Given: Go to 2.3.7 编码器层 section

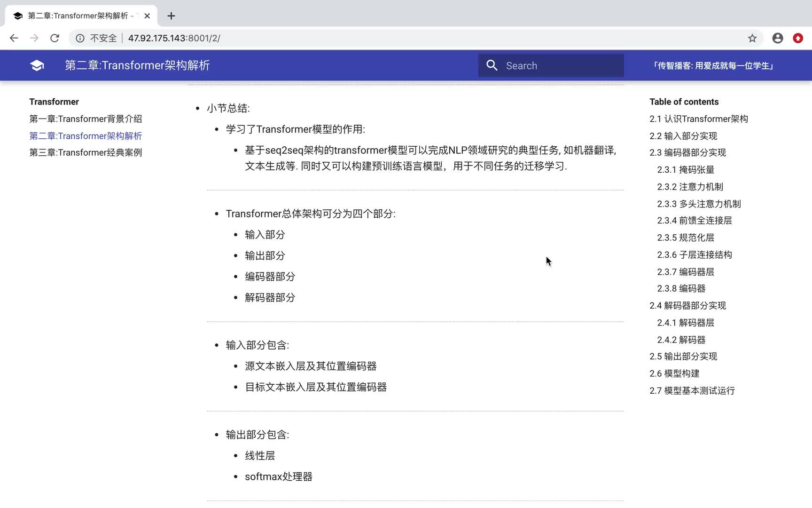Looking at the screenshot, I should (686, 272).
